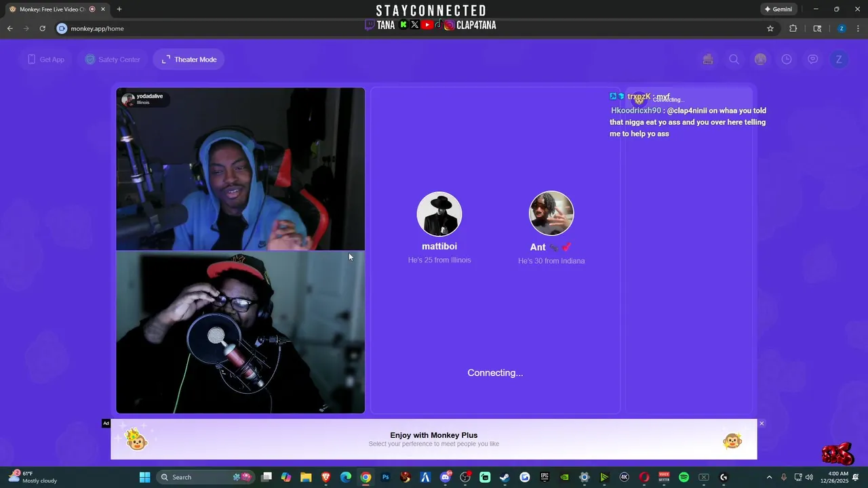Screen dimensions: 868x488
Task: Go back in browser
Action: coord(10,28)
